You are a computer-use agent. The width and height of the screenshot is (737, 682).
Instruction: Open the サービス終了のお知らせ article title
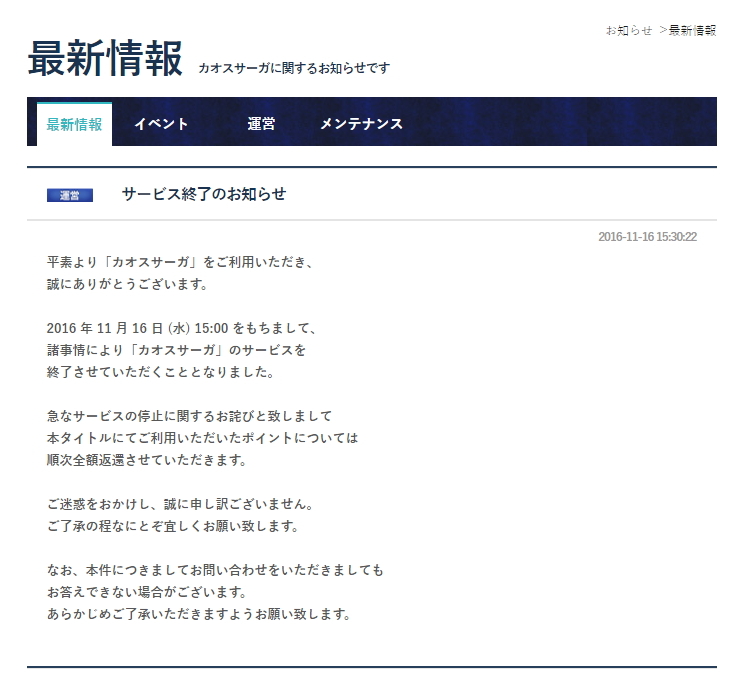point(204,194)
